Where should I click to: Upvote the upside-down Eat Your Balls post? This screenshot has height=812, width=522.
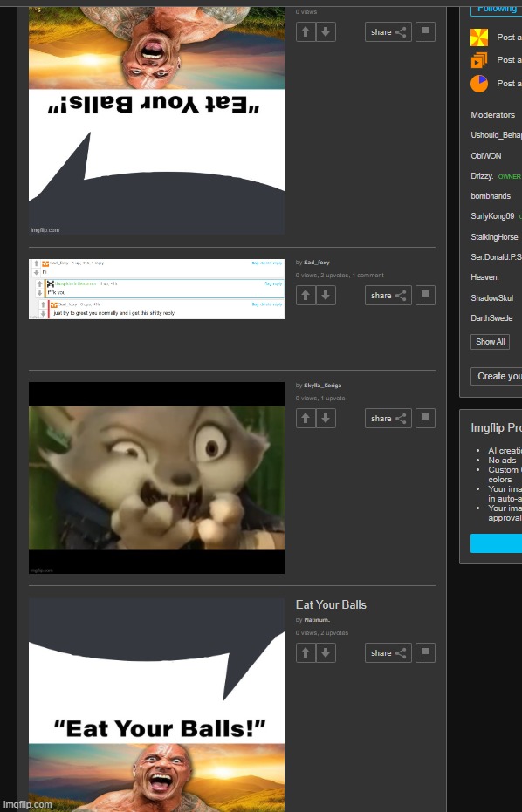click(306, 32)
